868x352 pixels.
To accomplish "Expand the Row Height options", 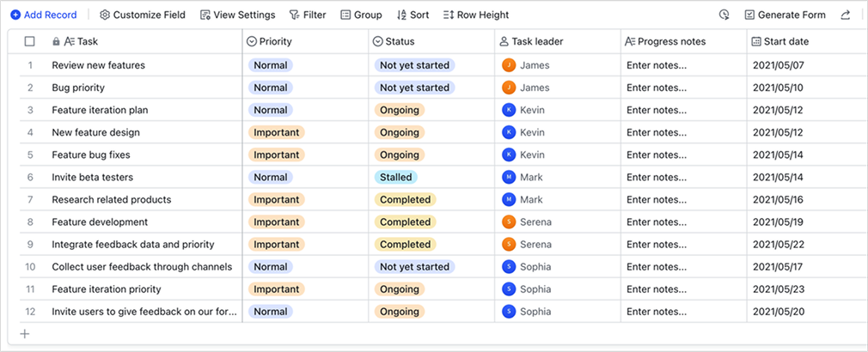I will coord(475,15).
